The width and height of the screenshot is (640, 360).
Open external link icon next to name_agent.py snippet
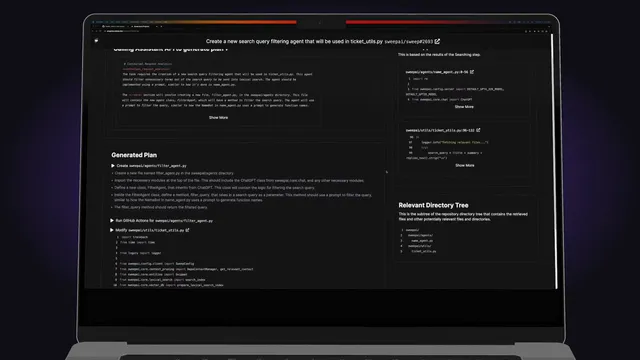[x=472, y=72]
